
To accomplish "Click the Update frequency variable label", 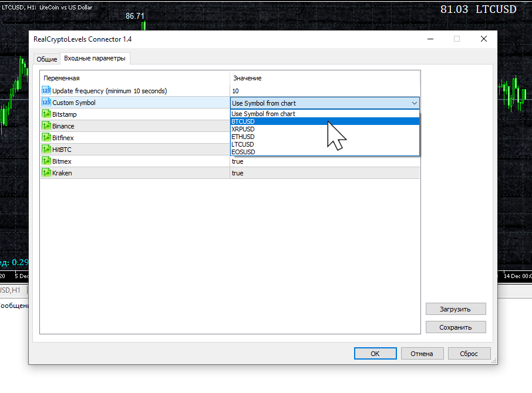I will pyautogui.click(x=110, y=91).
